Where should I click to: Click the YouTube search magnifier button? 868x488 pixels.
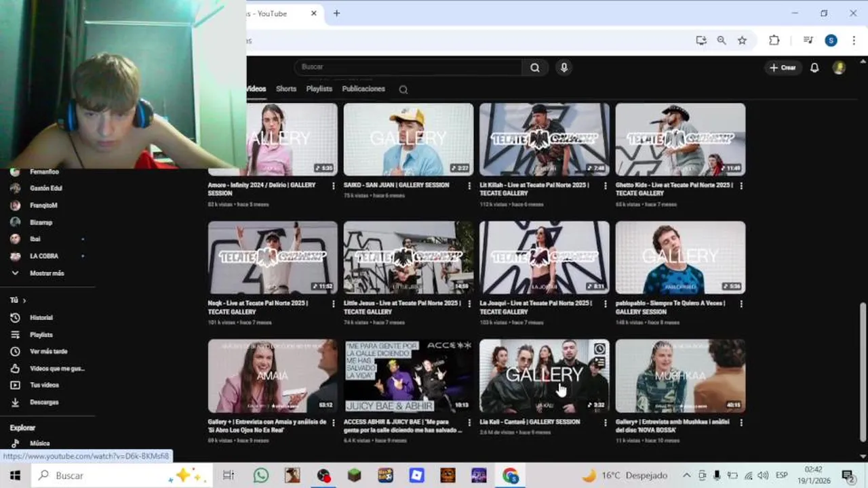pos(535,67)
